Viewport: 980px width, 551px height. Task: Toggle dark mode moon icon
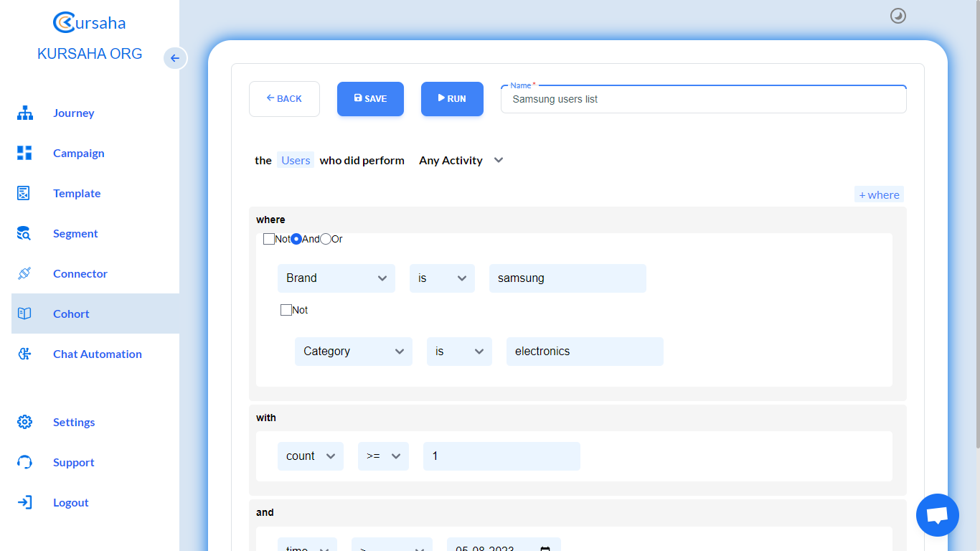click(x=897, y=16)
